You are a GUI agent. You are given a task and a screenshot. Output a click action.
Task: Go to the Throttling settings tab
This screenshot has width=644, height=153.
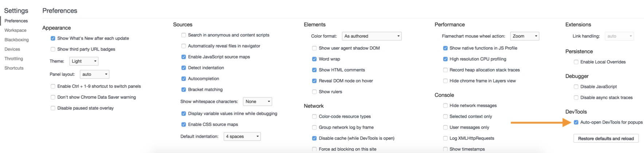(x=13, y=59)
